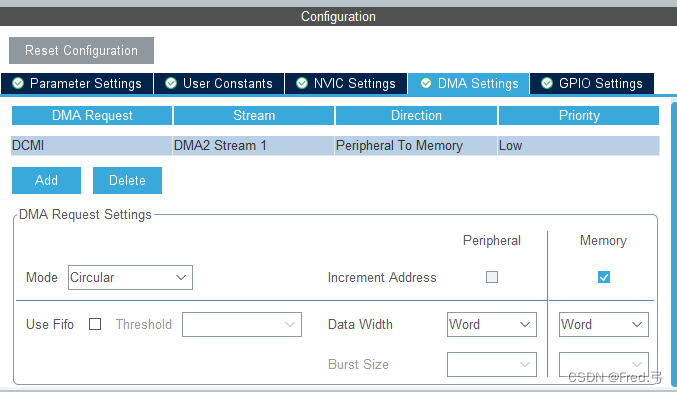
Task: Open the NVIC Settings tab
Action: [x=346, y=83]
